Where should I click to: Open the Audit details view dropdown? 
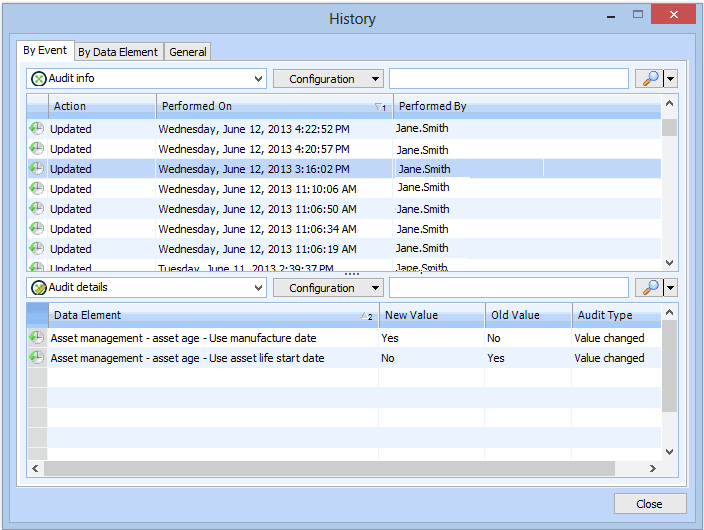click(x=259, y=288)
